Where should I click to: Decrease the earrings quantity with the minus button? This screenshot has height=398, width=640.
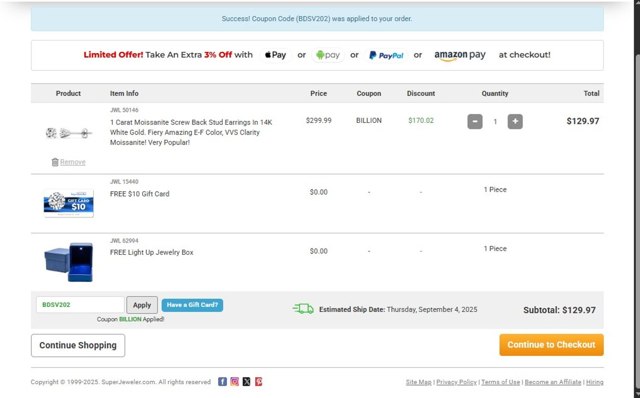[x=475, y=121]
